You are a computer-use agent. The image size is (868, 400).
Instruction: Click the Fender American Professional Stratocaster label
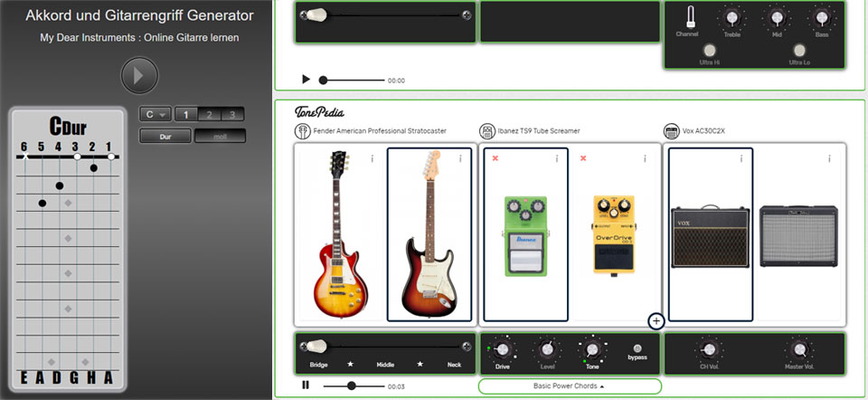tap(380, 131)
